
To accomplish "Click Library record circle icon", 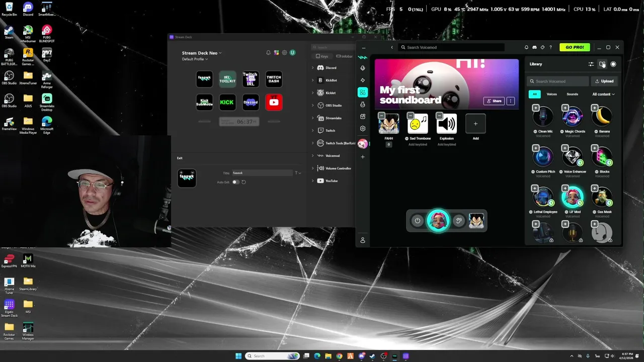I will point(613,64).
